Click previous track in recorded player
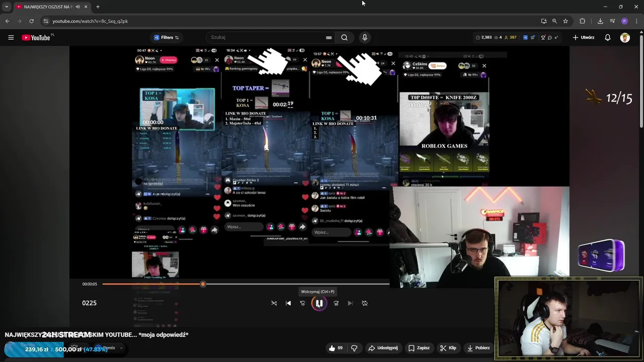The image size is (644, 362). coord(288,303)
